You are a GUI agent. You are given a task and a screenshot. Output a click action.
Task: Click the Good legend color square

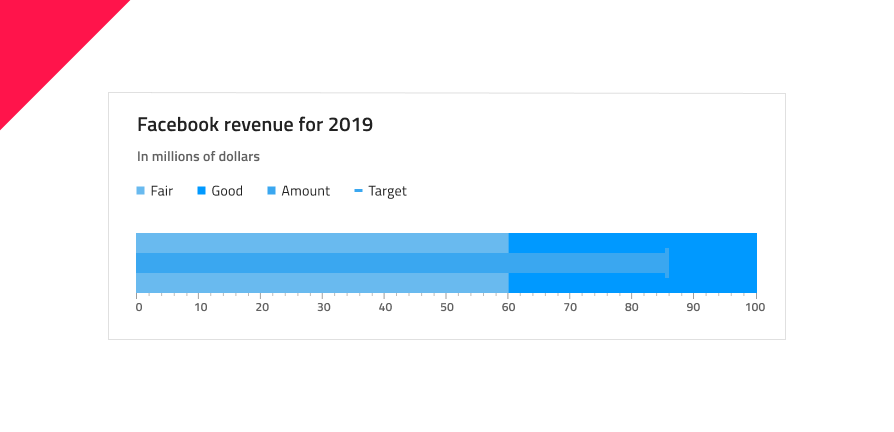[x=201, y=191]
